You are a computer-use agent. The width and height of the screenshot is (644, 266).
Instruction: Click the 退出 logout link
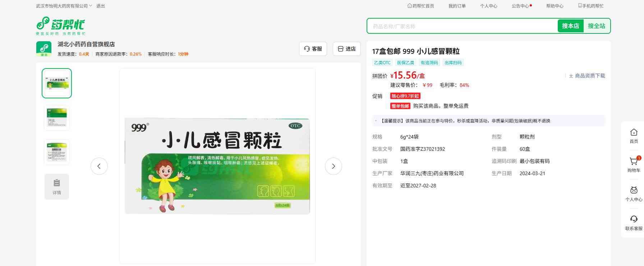[101, 6]
